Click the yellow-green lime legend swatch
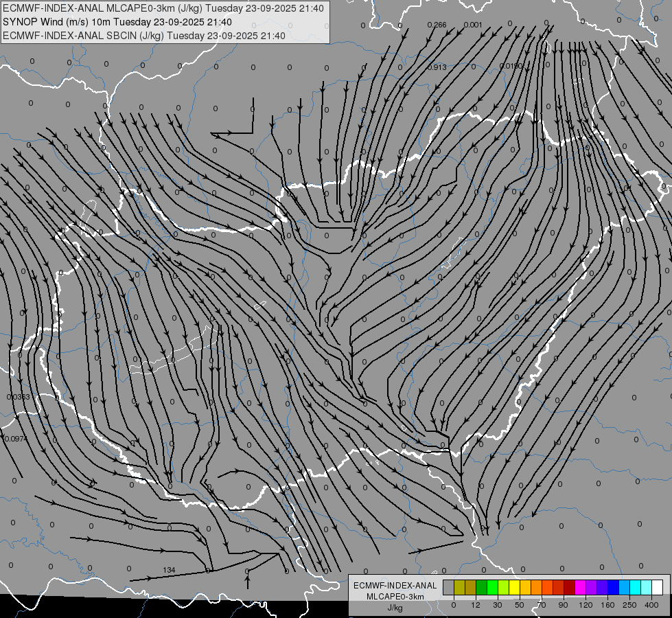The image size is (672, 618). (504, 587)
